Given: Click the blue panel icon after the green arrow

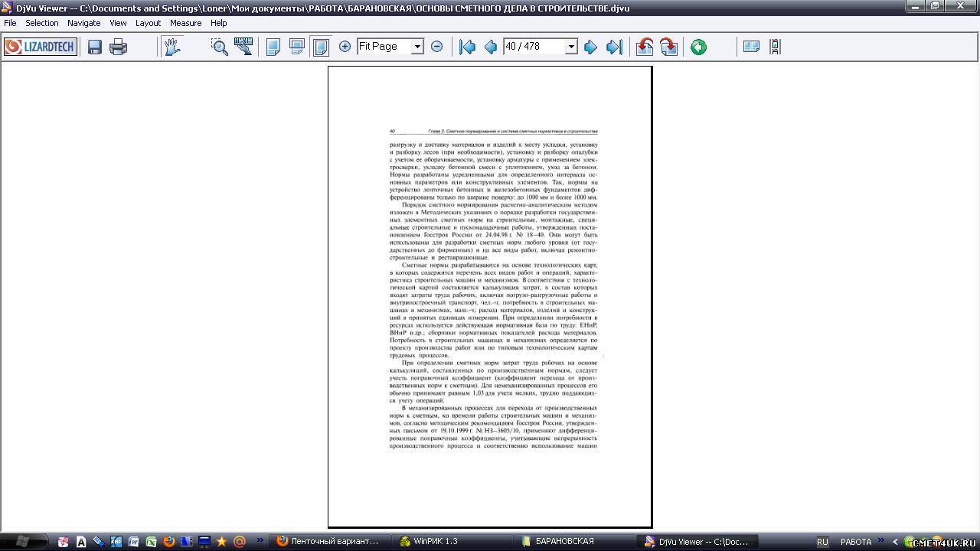Looking at the screenshot, I should pyautogui.click(x=751, y=47).
